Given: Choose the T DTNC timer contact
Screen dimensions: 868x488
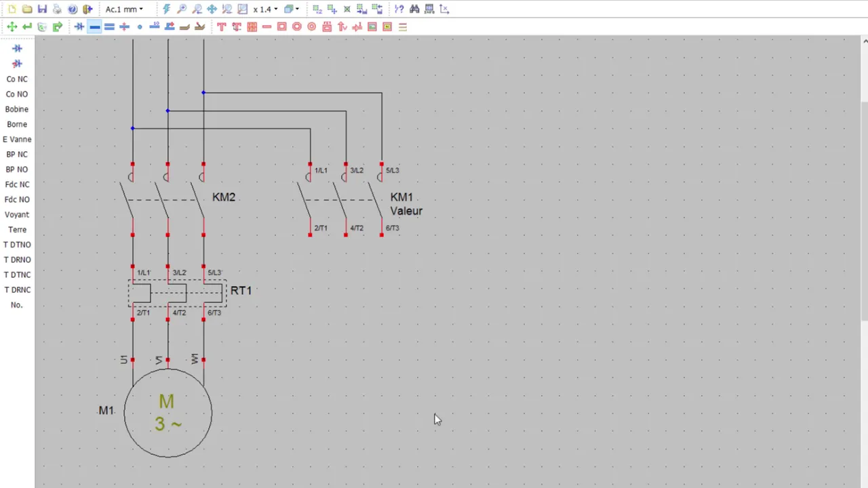Looking at the screenshot, I should [17, 274].
